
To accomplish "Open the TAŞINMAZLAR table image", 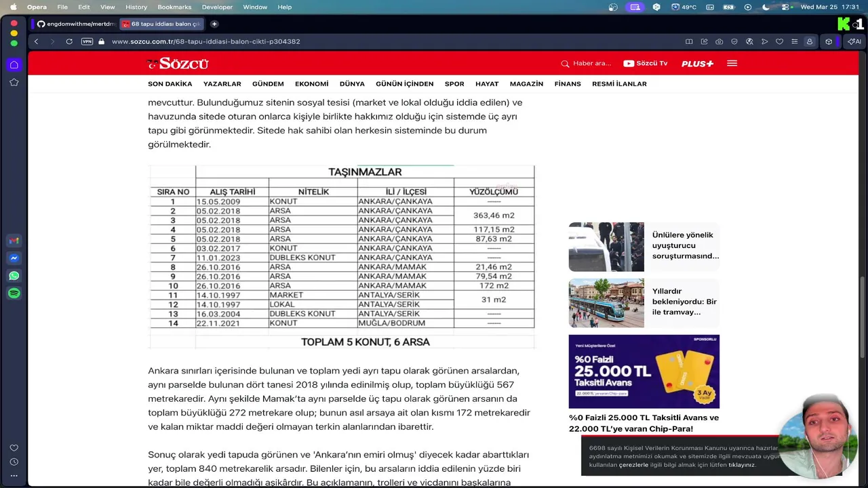I will [x=342, y=257].
